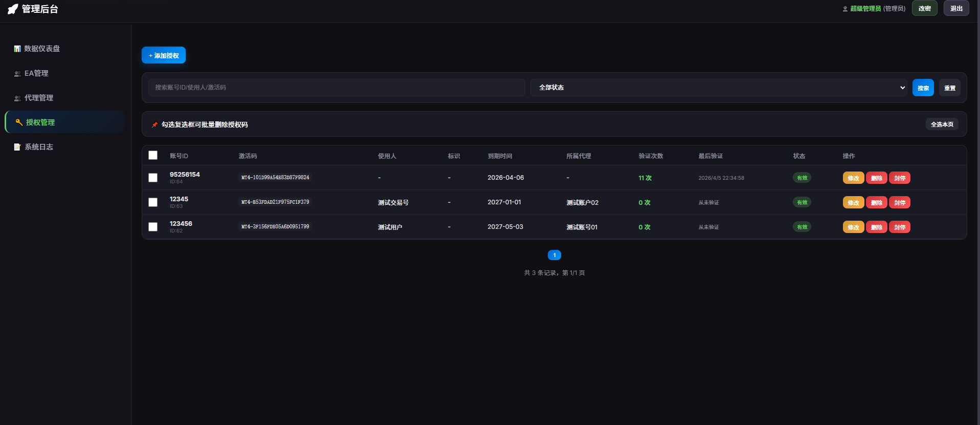Check the box for account 95256154

click(x=153, y=178)
